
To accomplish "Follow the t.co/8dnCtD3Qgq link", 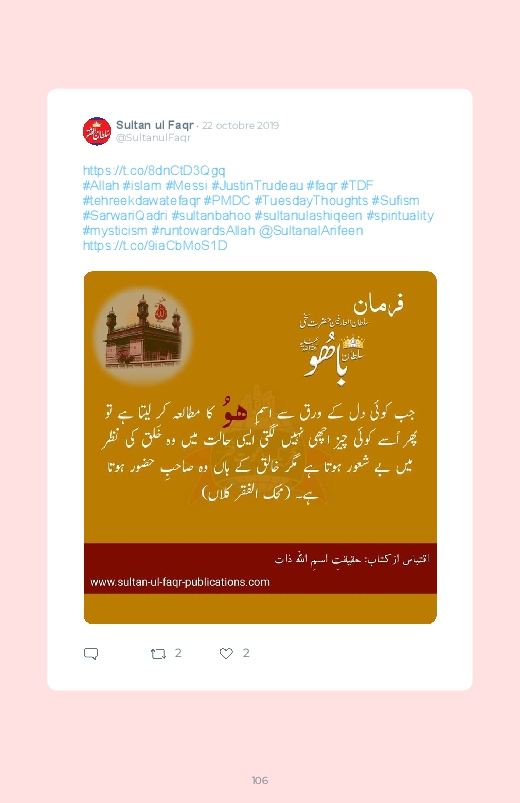I will click(x=154, y=171).
